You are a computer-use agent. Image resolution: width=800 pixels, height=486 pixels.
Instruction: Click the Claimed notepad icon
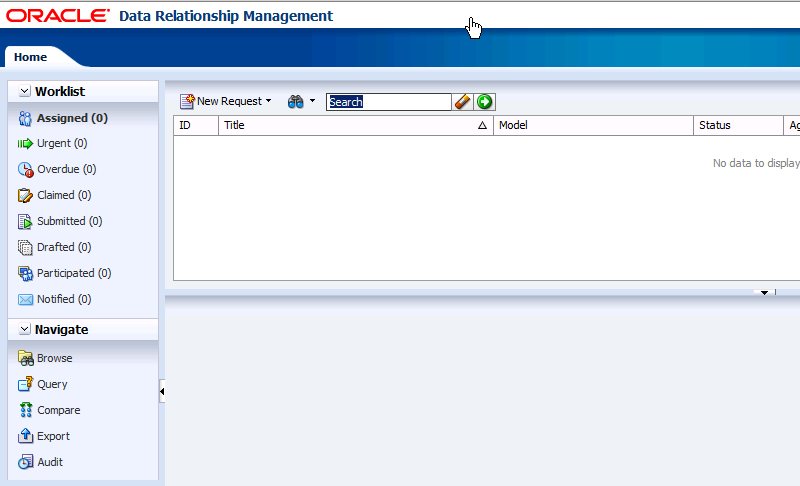click(25, 195)
